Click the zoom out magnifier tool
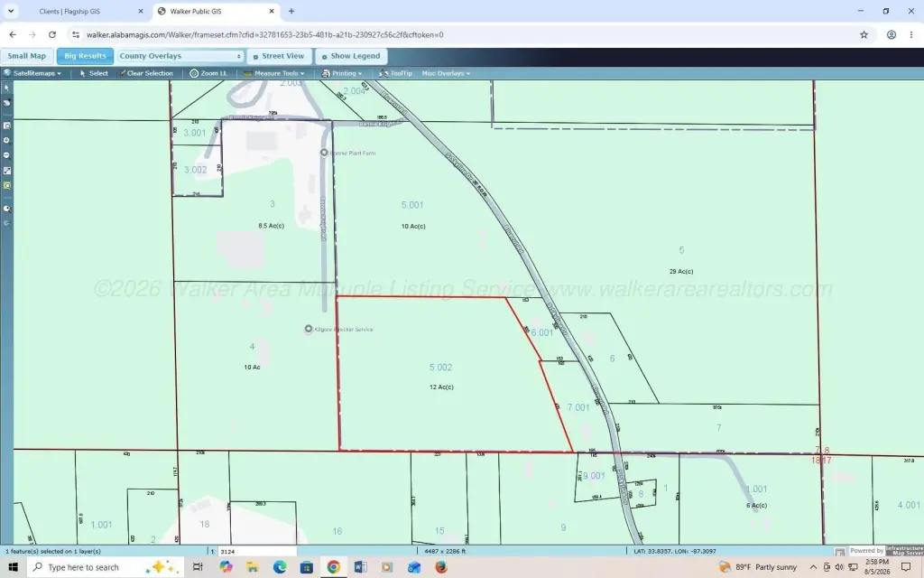 click(x=6, y=155)
